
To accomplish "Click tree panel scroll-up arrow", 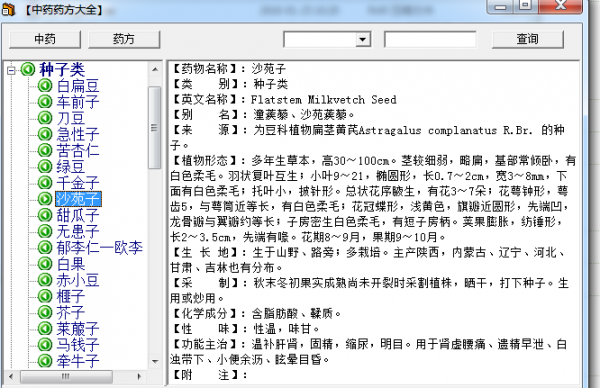I will [x=155, y=69].
